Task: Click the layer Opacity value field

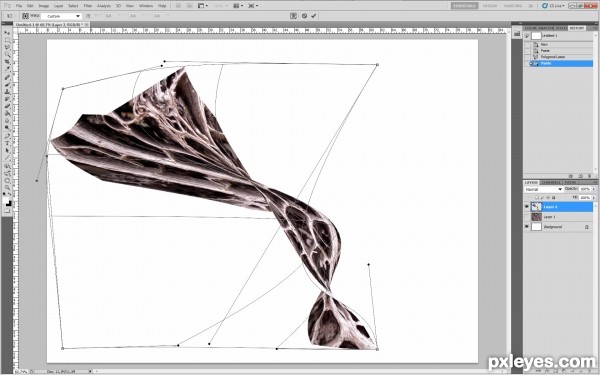Action: click(585, 189)
